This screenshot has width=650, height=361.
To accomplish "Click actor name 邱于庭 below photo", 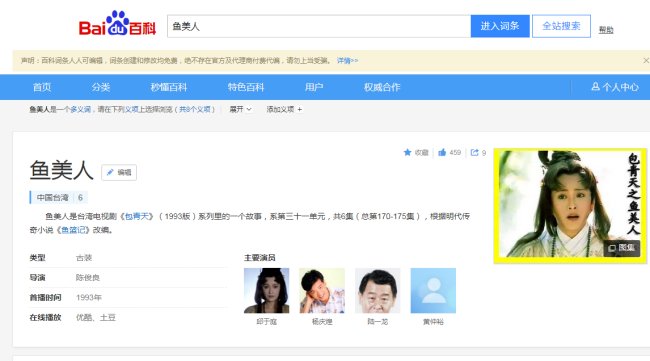I will click(x=267, y=322).
